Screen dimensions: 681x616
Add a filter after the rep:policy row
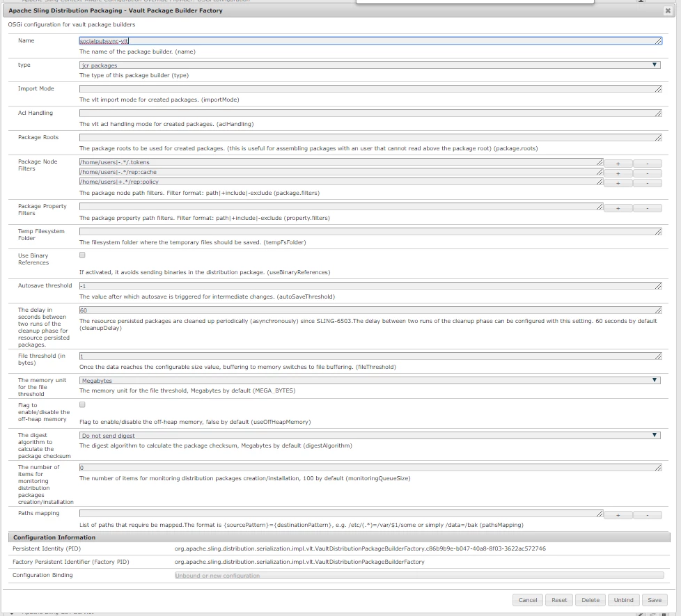[618, 183]
